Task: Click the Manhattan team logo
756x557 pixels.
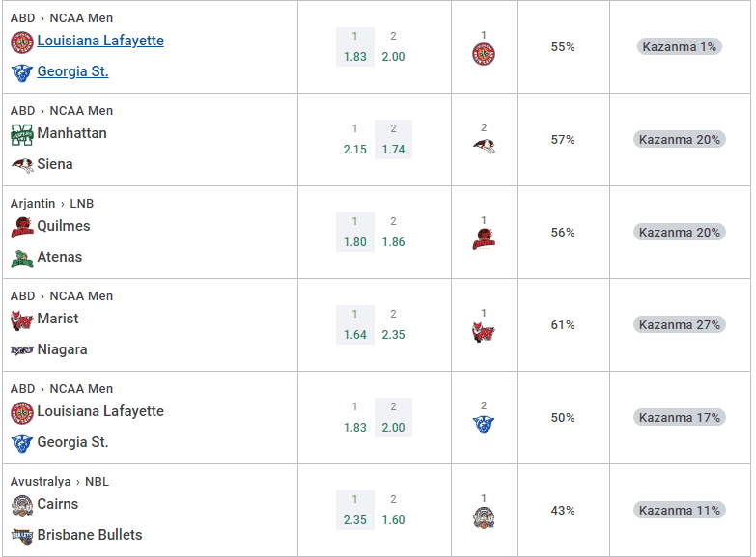Action: click(x=21, y=134)
